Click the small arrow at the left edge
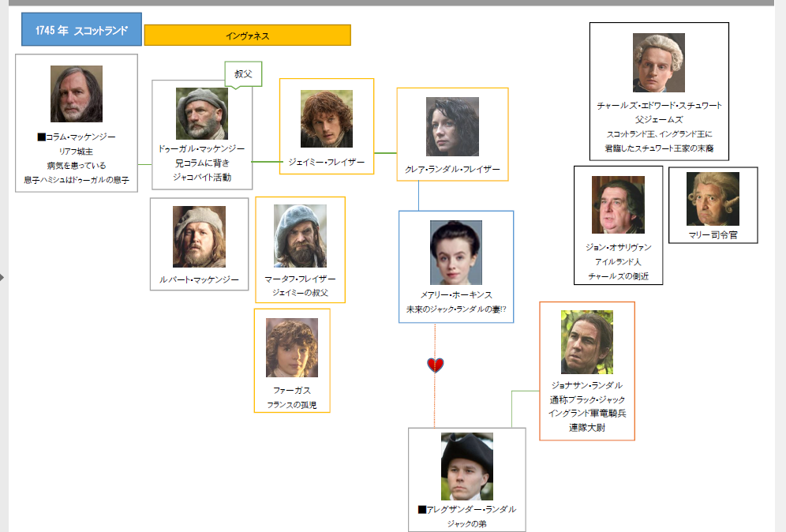 [2, 277]
